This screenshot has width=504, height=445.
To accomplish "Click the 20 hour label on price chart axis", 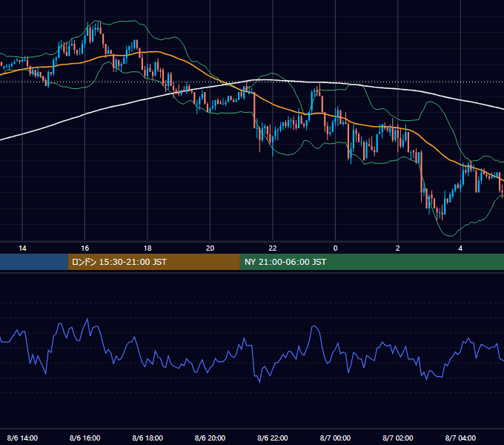I will 210,248.
